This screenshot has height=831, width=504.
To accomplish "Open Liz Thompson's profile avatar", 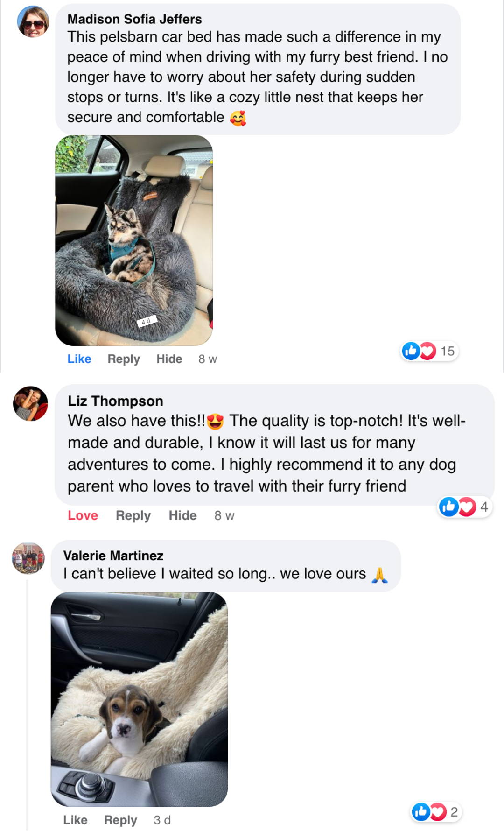I will (x=30, y=404).
